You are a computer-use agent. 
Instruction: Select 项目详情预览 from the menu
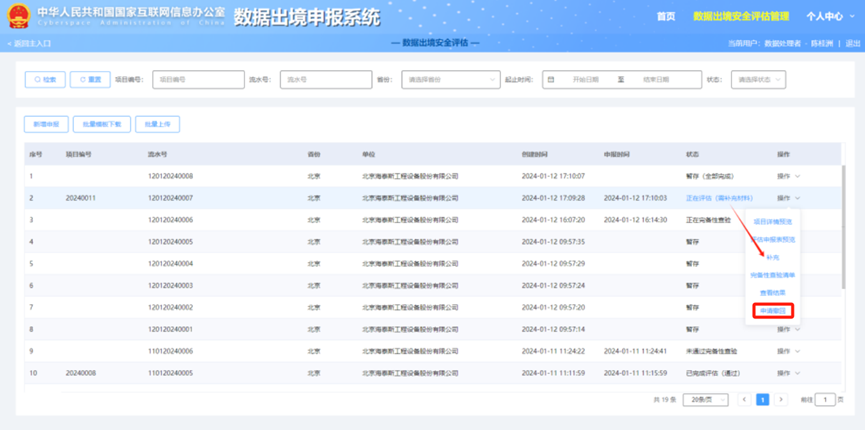pos(773,222)
